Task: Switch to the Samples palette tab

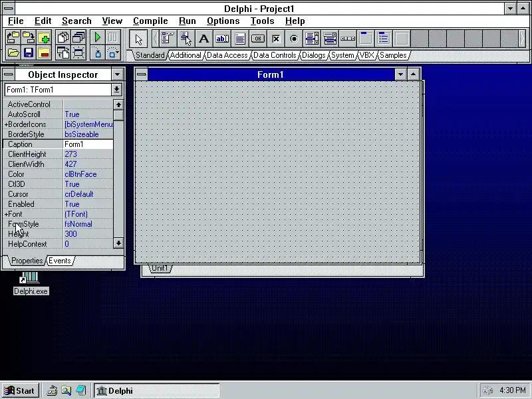Action: [x=393, y=55]
